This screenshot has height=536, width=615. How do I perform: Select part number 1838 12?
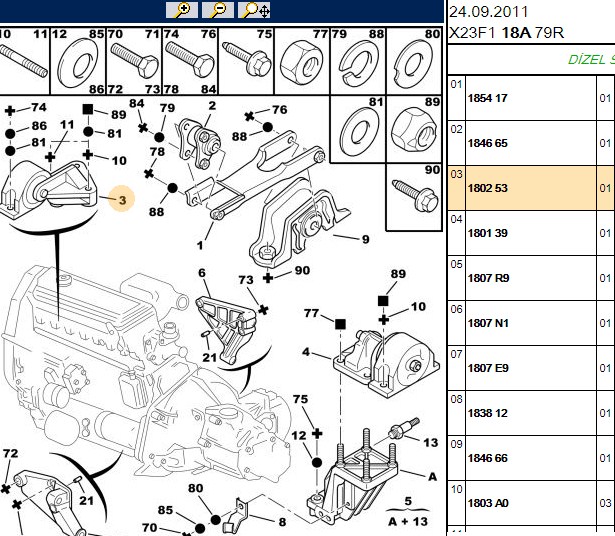488,413
